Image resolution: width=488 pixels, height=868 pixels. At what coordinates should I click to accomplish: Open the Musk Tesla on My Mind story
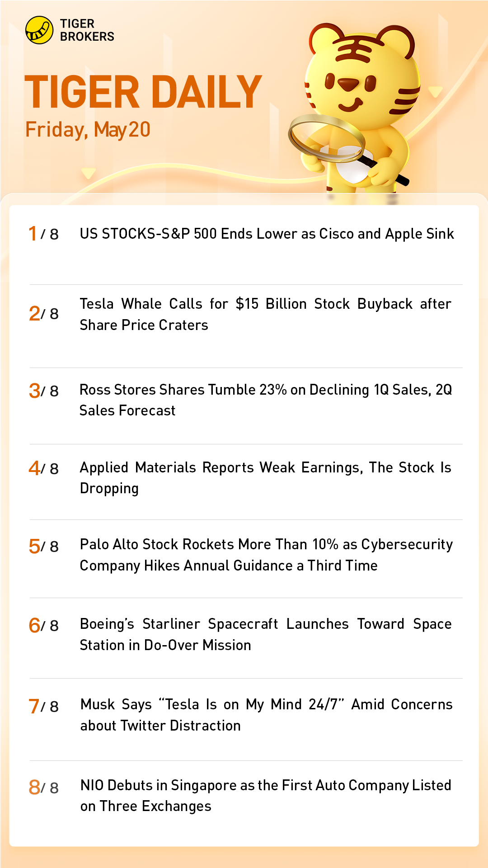tap(266, 715)
